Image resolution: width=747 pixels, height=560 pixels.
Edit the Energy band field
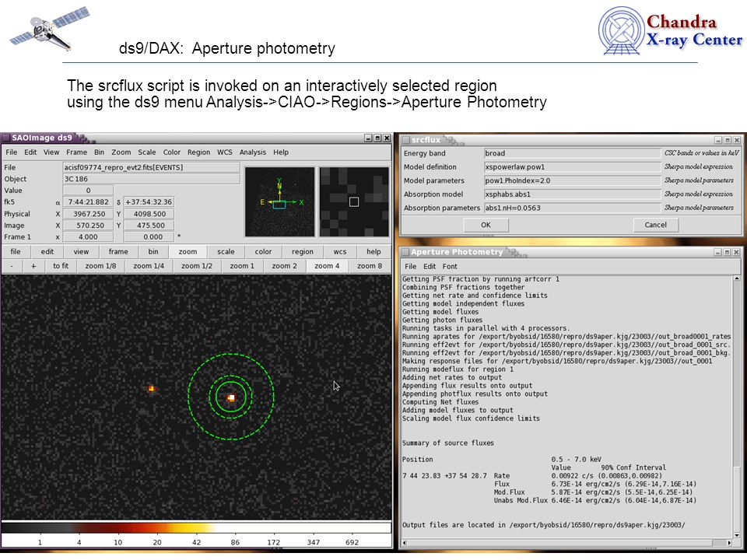pos(572,153)
